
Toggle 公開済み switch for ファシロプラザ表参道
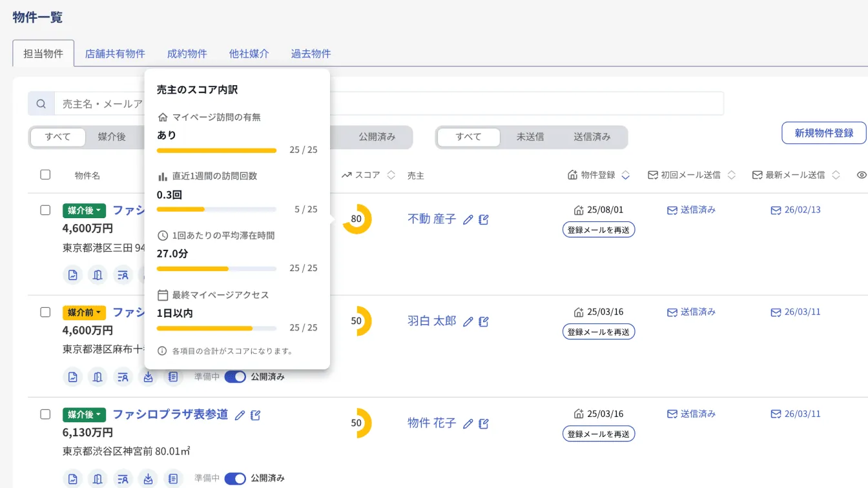point(235,478)
